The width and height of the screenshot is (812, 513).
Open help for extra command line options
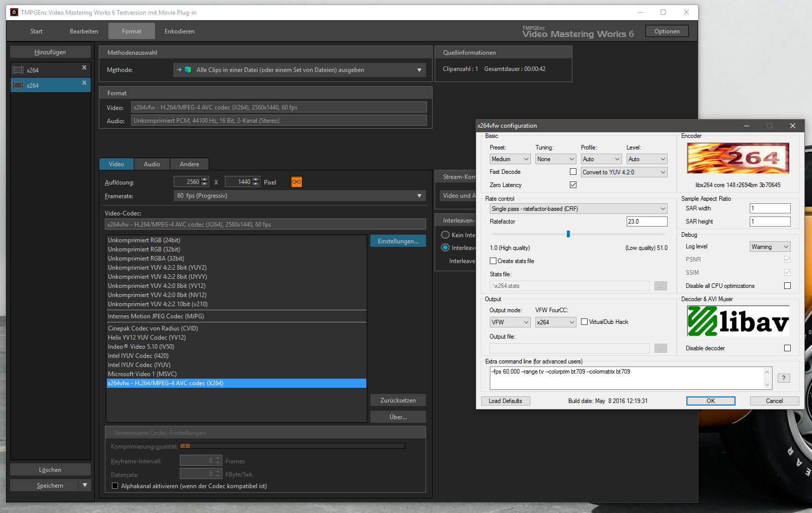[784, 378]
